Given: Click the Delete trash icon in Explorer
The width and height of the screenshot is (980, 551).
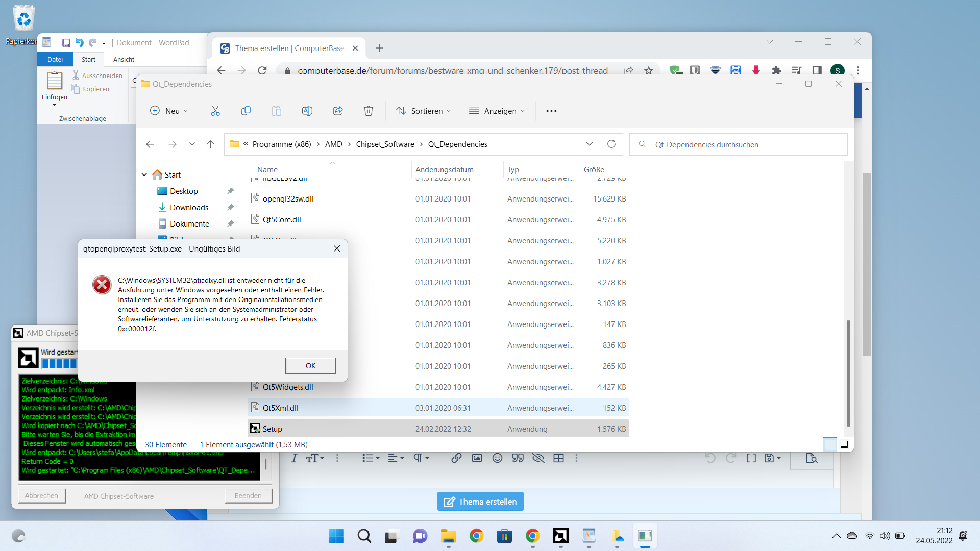Looking at the screenshot, I should pyautogui.click(x=369, y=111).
